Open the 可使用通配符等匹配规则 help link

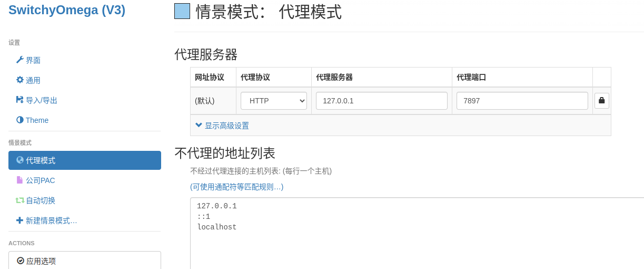point(236,187)
